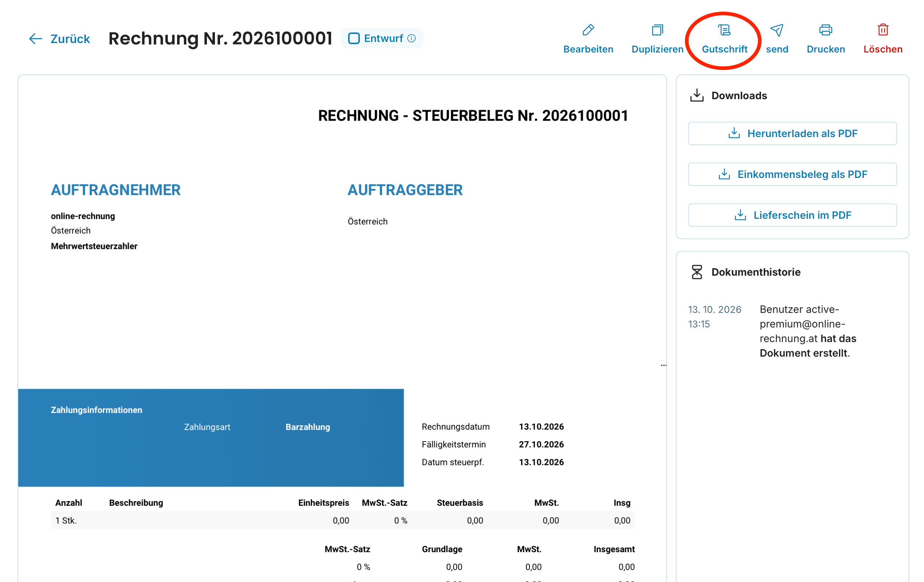Click Mehrwertsteuerzahler text
The width and height of the screenshot is (924, 582).
pyautogui.click(x=94, y=246)
